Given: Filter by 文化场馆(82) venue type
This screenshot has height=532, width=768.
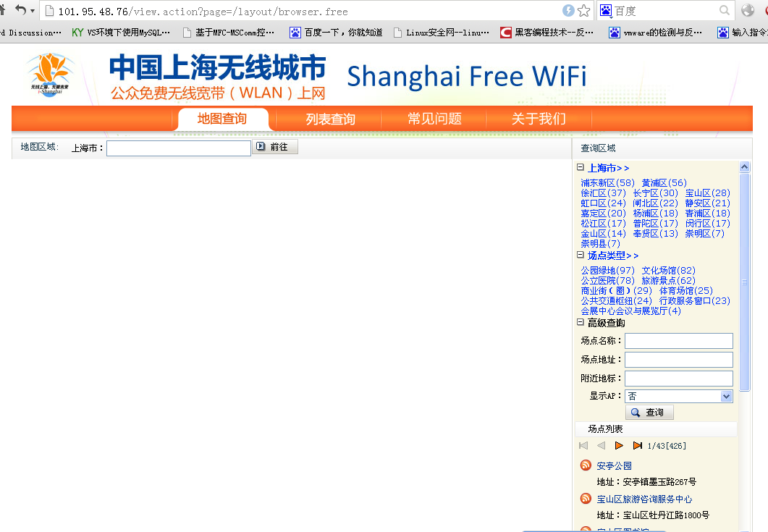Looking at the screenshot, I should 669,271.
